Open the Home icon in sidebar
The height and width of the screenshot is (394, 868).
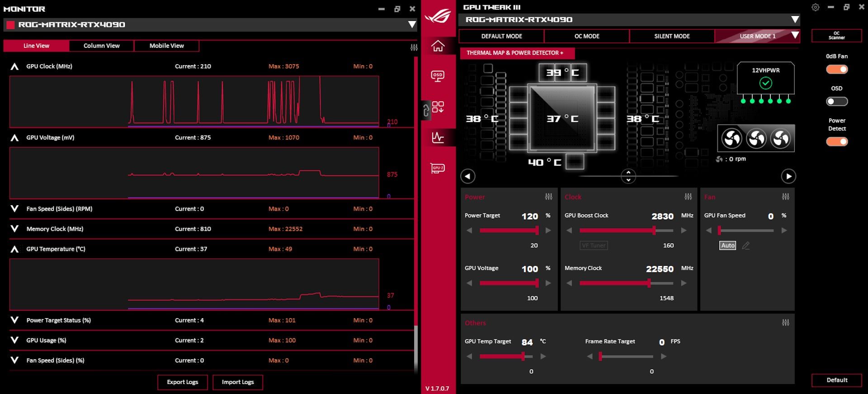point(438,46)
